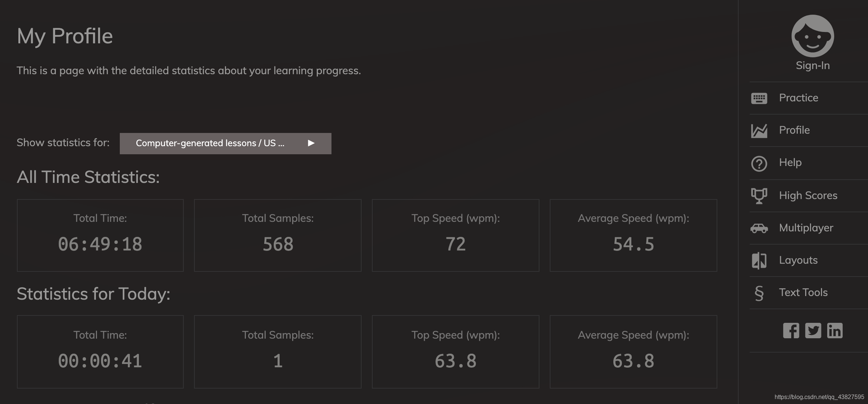Click the question mark Help icon

point(759,163)
